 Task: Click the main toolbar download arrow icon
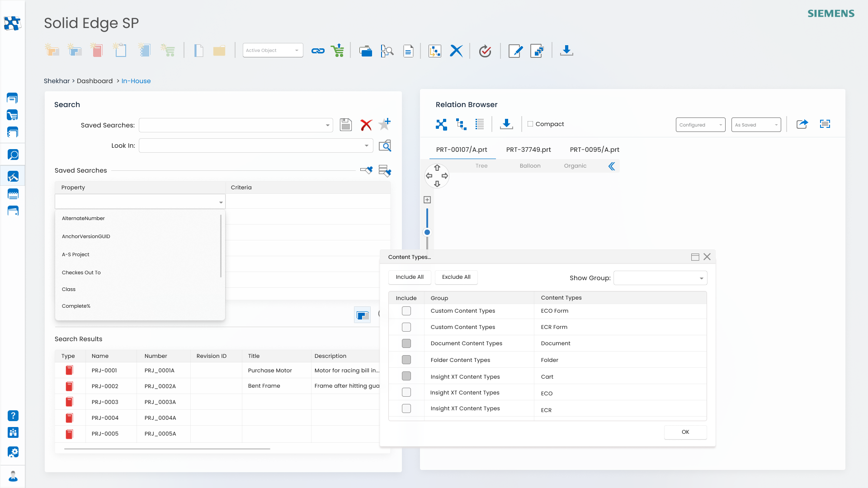point(566,50)
